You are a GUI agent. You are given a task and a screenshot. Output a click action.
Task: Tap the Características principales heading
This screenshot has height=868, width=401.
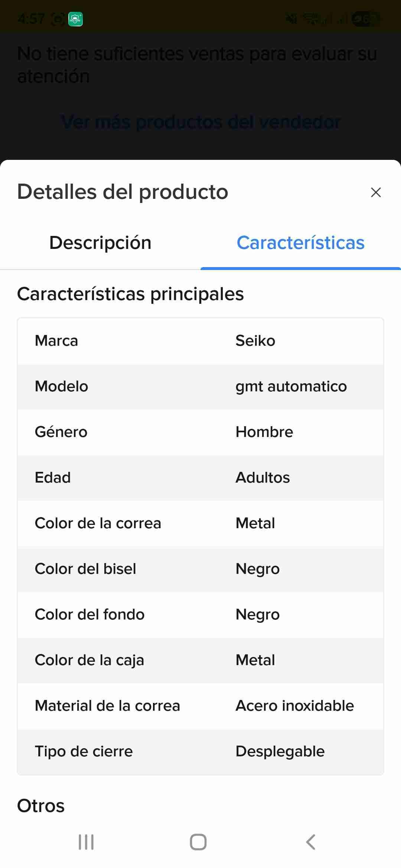pyautogui.click(x=130, y=294)
